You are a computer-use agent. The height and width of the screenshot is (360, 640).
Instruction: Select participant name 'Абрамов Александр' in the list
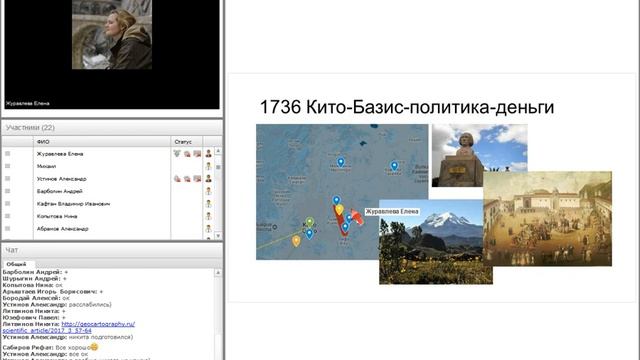(x=62, y=229)
